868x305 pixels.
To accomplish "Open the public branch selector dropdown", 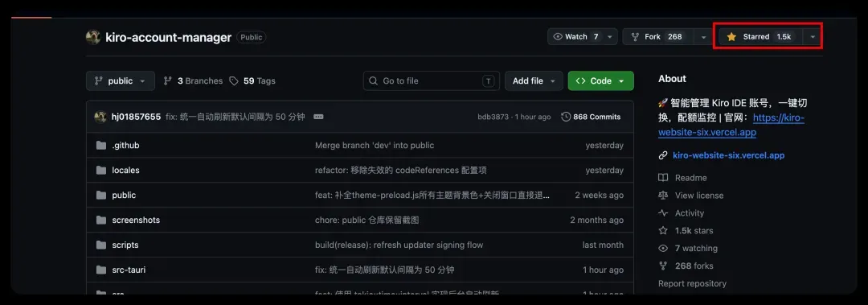I will coord(120,81).
